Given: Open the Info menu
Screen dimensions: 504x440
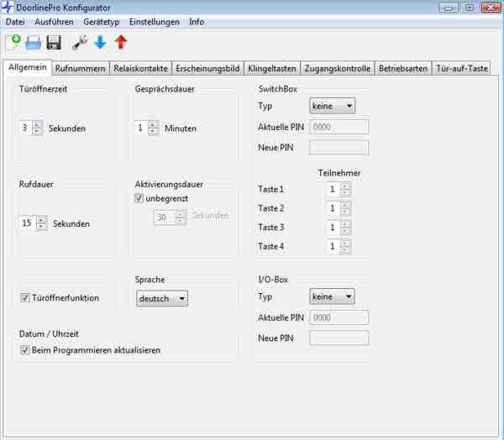Looking at the screenshot, I should (197, 22).
